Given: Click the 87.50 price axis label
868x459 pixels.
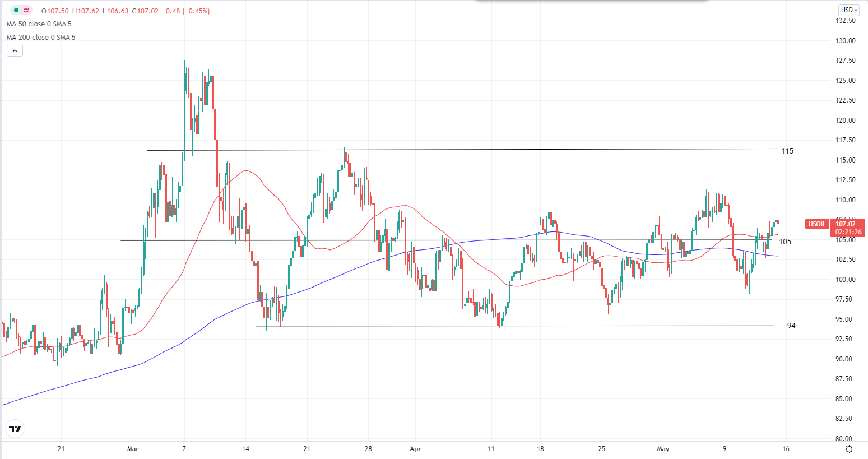Looking at the screenshot, I should [845, 379].
